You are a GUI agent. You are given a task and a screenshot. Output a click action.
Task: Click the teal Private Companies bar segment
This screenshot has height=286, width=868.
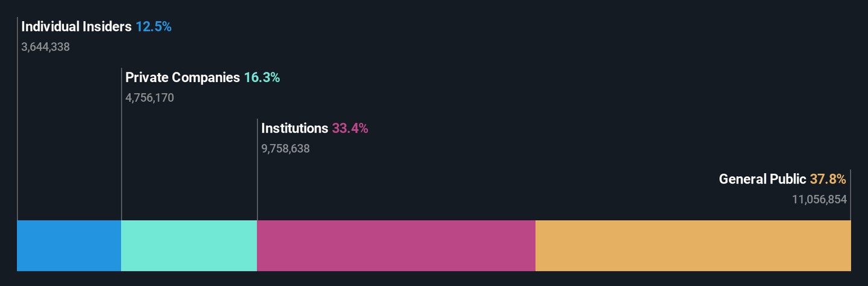[x=189, y=246]
